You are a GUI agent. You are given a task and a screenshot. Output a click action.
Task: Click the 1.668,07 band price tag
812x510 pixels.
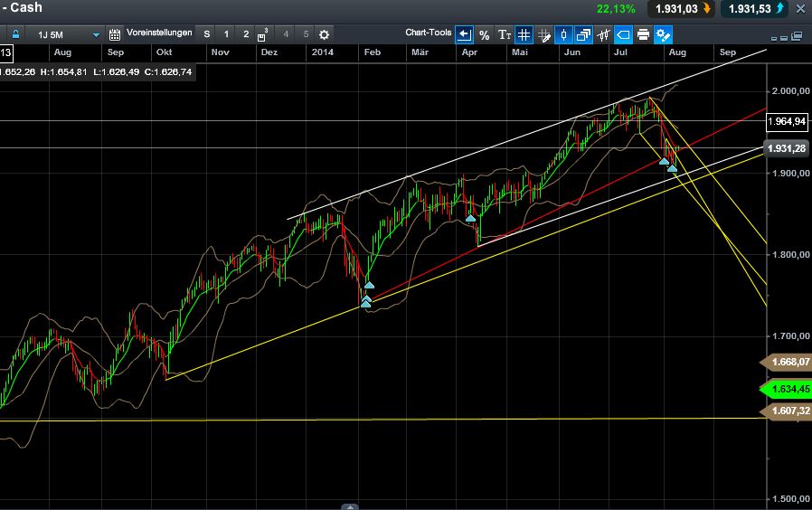pos(787,362)
